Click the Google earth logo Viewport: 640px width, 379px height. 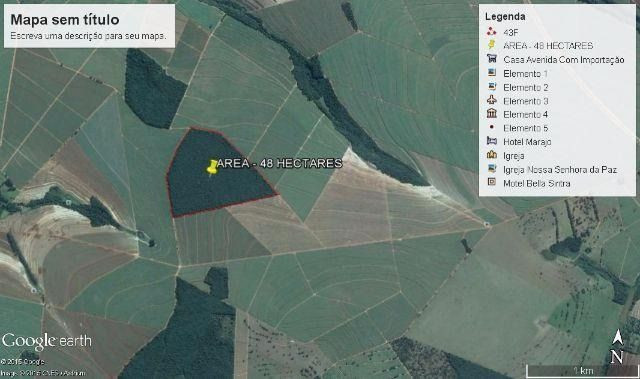click(47, 342)
